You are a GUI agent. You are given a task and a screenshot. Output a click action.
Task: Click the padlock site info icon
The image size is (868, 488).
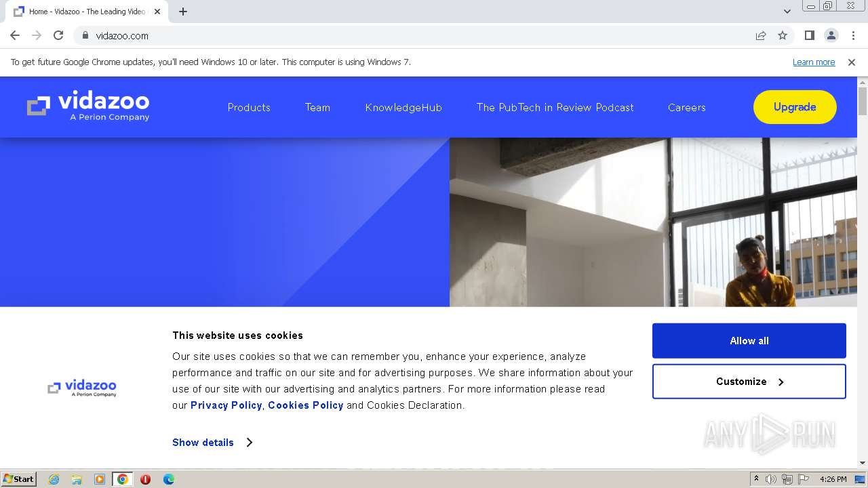[x=85, y=35]
